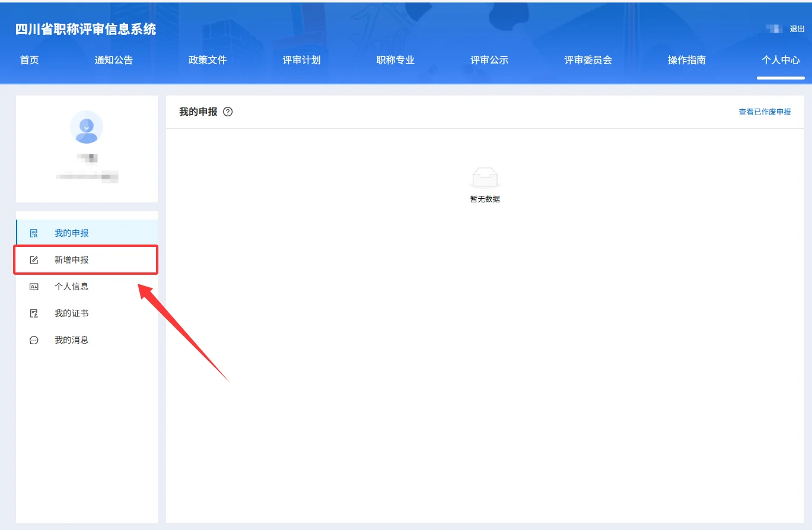Click the 我的消息 message bubble icon
The height and width of the screenshot is (530, 812).
click(33, 339)
